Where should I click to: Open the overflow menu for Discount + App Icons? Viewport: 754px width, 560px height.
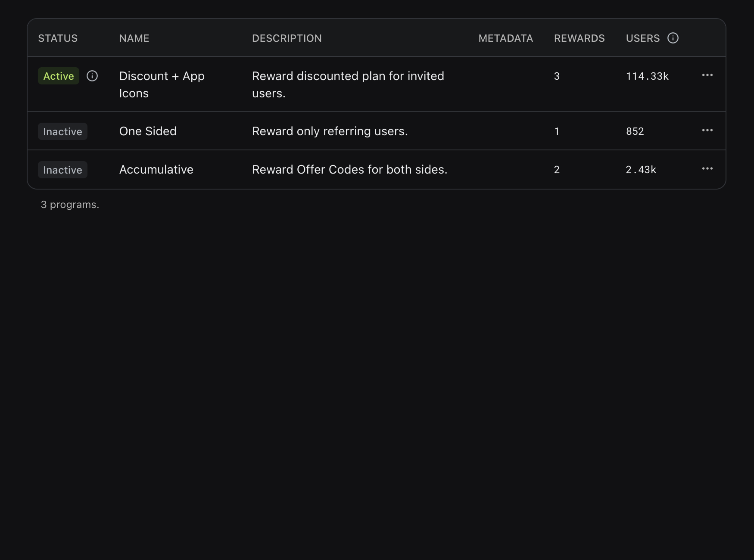707,75
